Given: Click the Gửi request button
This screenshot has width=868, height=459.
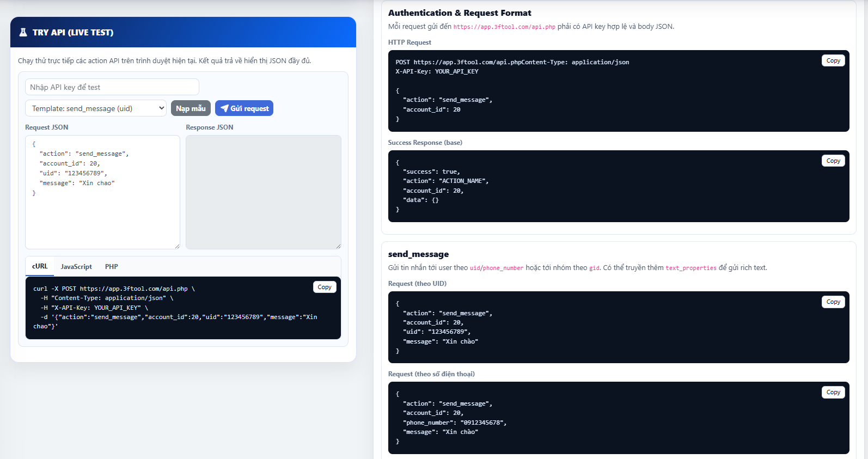Looking at the screenshot, I should (x=244, y=108).
